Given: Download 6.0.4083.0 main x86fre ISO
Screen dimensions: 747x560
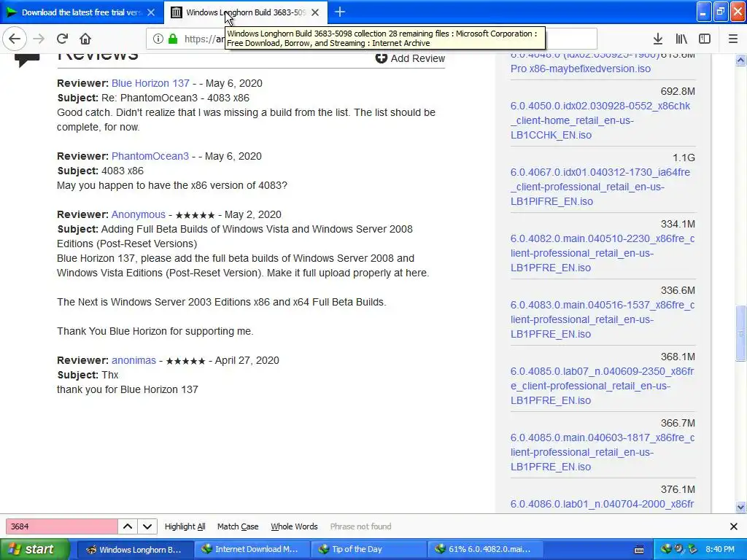Looking at the screenshot, I should [x=602, y=319].
